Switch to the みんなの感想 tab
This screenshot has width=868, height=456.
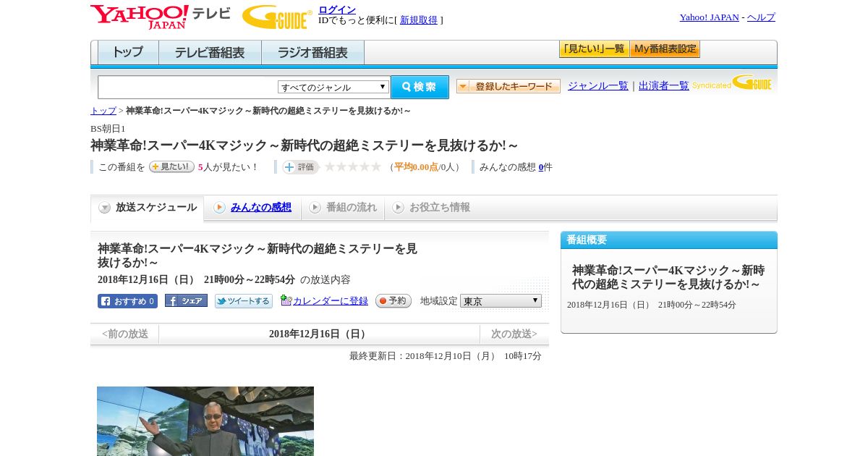click(x=252, y=208)
